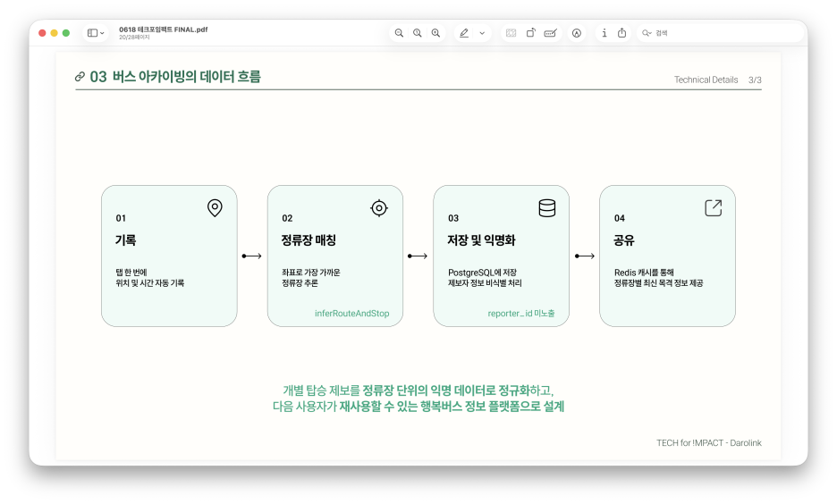Screen dimensions: 837x504
Task: Rotate the page with the rotate icon
Action: pyautogui.click(x=530, y=33)
